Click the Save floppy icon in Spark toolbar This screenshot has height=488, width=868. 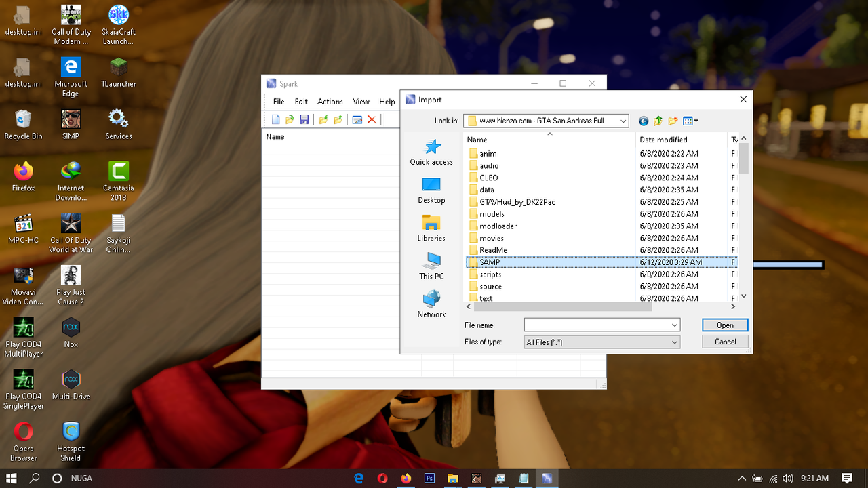(304, 120)
